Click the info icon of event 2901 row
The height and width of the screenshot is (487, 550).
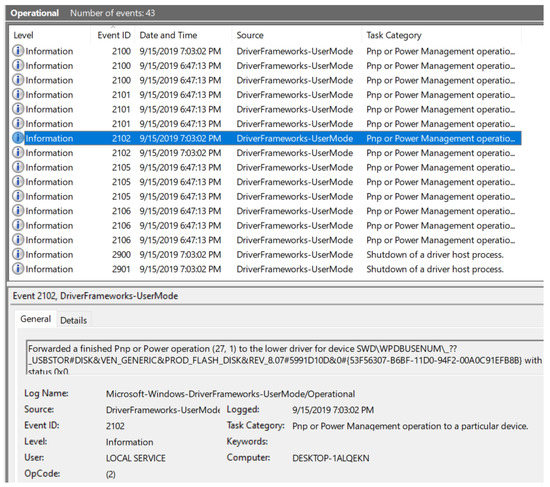(x=18, y=269)
